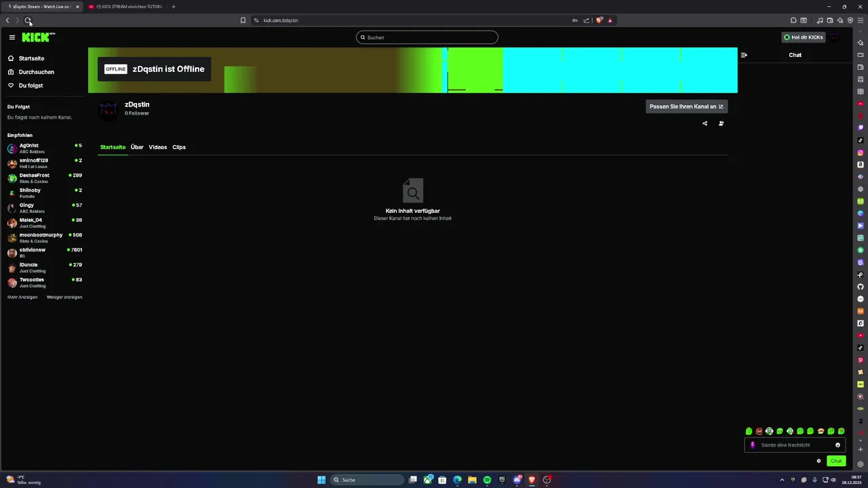
Task: Click the zDqstin channel avatar
Action: [108, 109]
